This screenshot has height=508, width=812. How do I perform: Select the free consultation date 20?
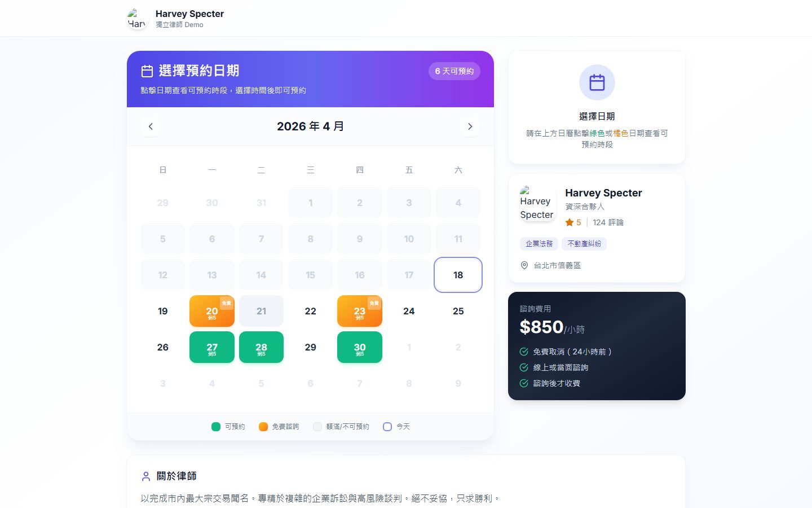click(x=212, y=311)
